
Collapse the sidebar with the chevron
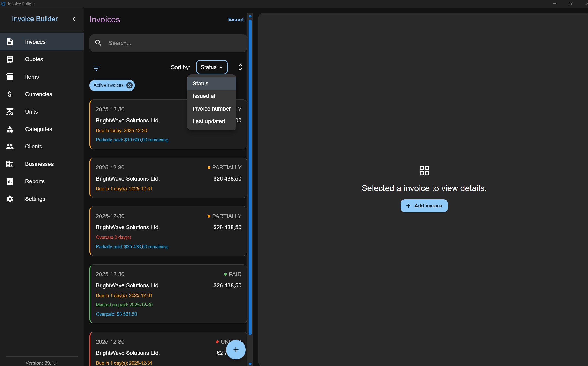[74, 19]
